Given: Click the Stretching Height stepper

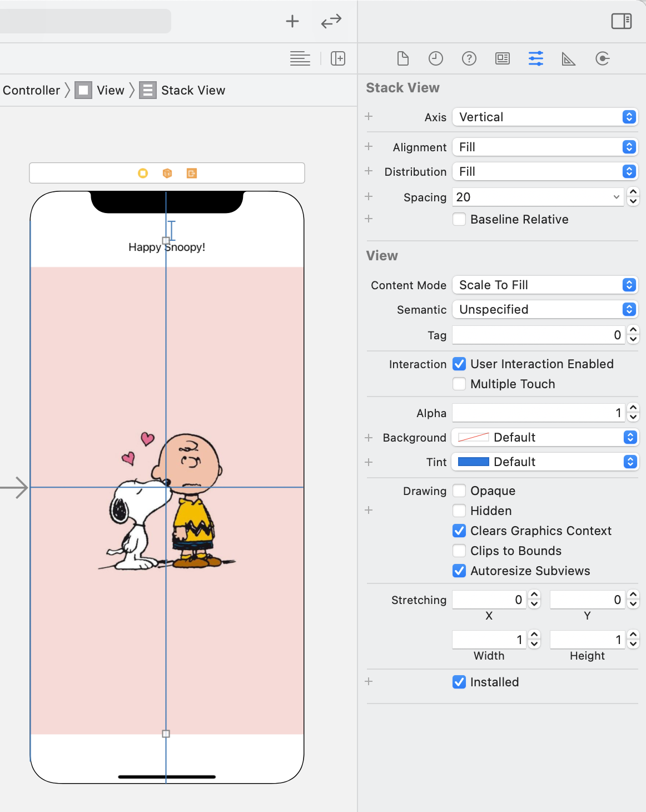Looking at the screenshot, I should point(633,640).
